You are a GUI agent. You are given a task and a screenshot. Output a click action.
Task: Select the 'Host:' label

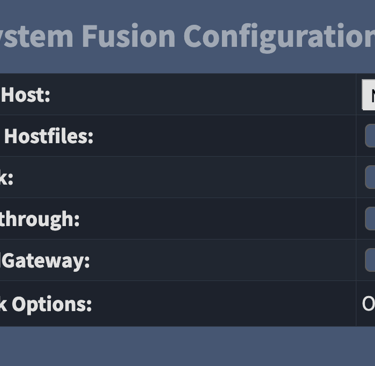pyautogui.click(x=26, y=95)
